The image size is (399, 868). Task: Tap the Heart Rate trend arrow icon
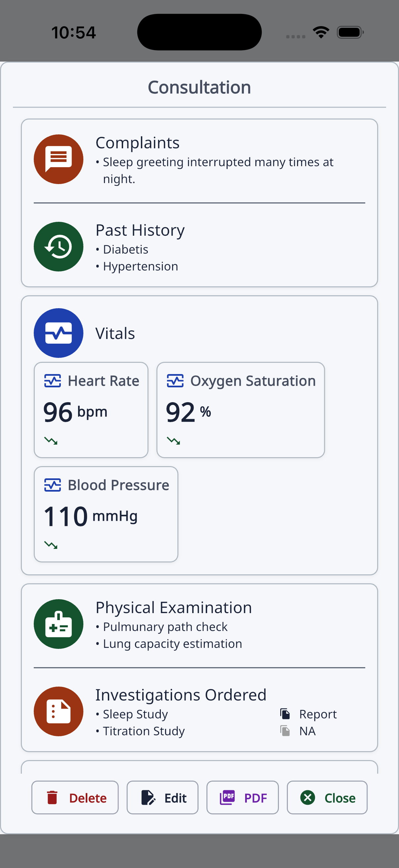(x=51, y=440)
